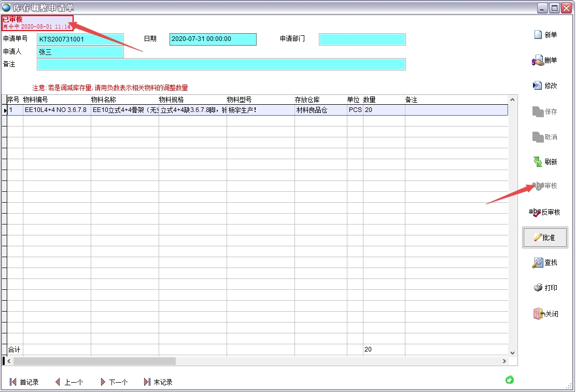Jump to 末记录 last record

[147, 382]
